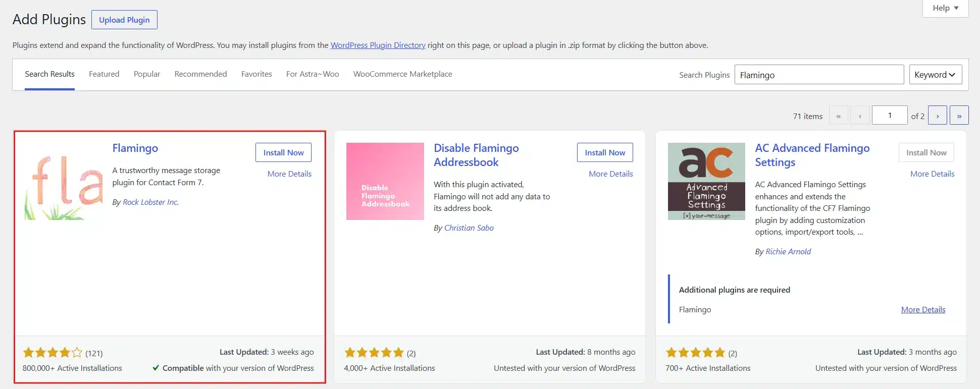This screenshot has width=980, height=389.
Task: Open author Richie Arnold link
Action: click(x=788, y=251)
